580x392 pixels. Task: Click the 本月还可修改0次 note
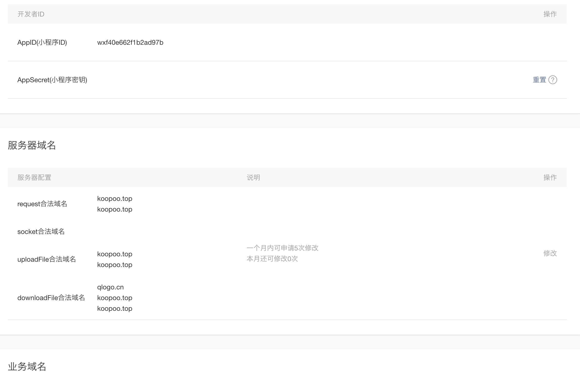coord(272,259)
